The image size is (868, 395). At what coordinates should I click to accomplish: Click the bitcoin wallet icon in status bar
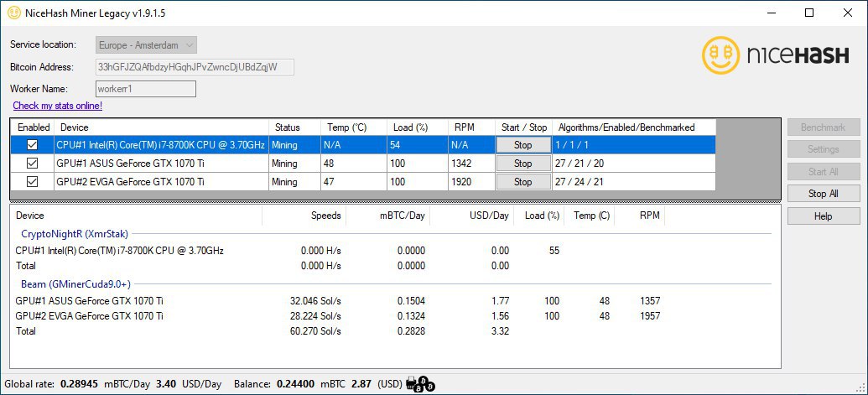tap(421, 383)
